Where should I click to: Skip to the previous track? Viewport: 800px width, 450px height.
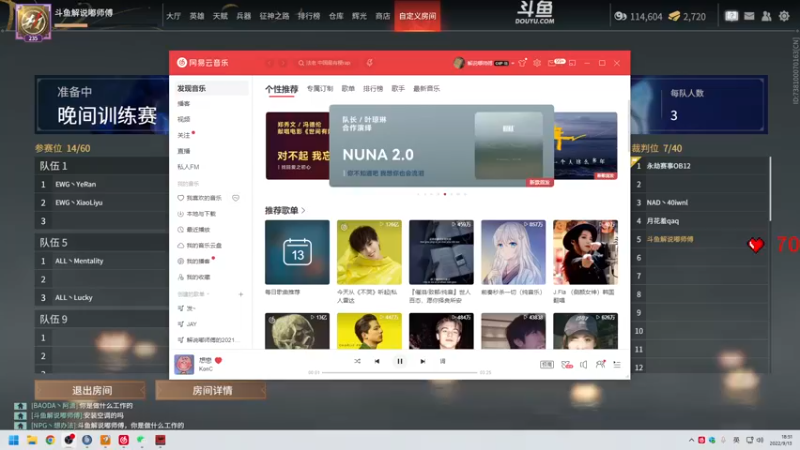tap(377, 361)
